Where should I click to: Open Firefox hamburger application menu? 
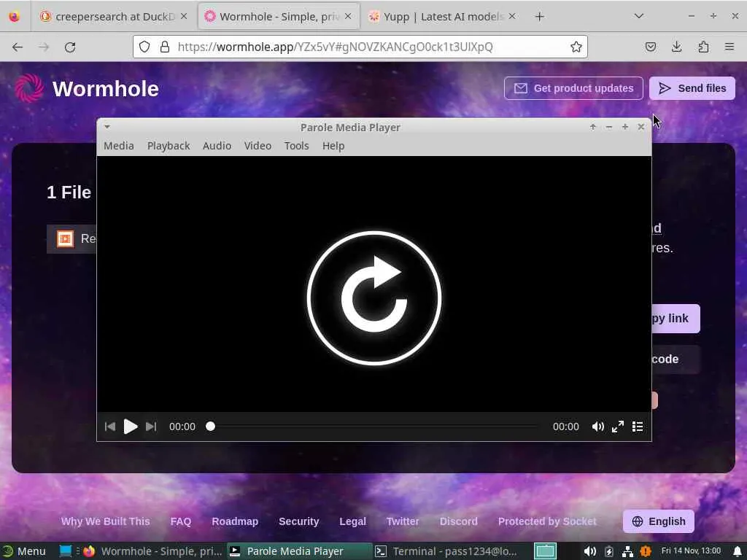[x=729, y=47]
